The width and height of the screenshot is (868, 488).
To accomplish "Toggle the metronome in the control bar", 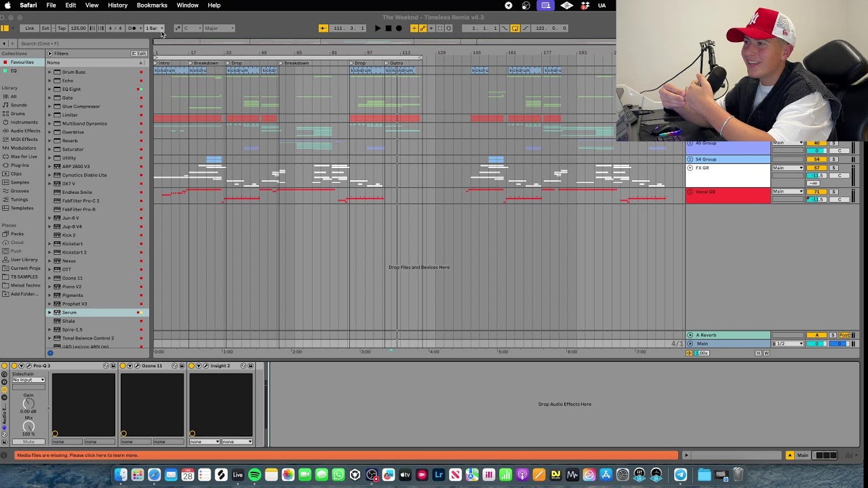I will [x=133, y=28].
